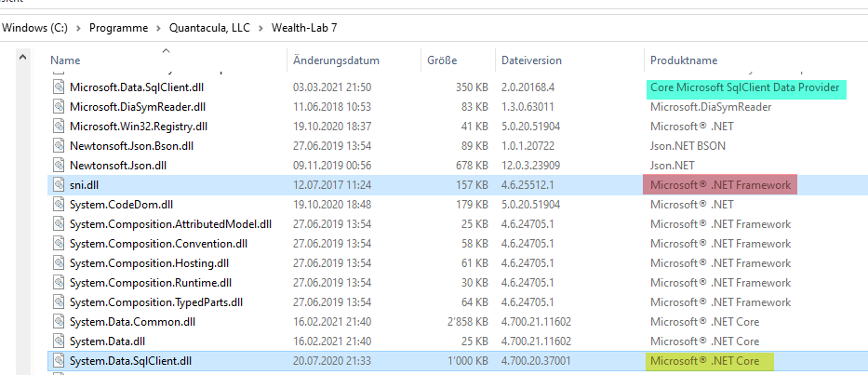Click product name Core Microsoft SqlClient Data Provider
This screenshot has height=375, width=868.
[x=744, y=87]
